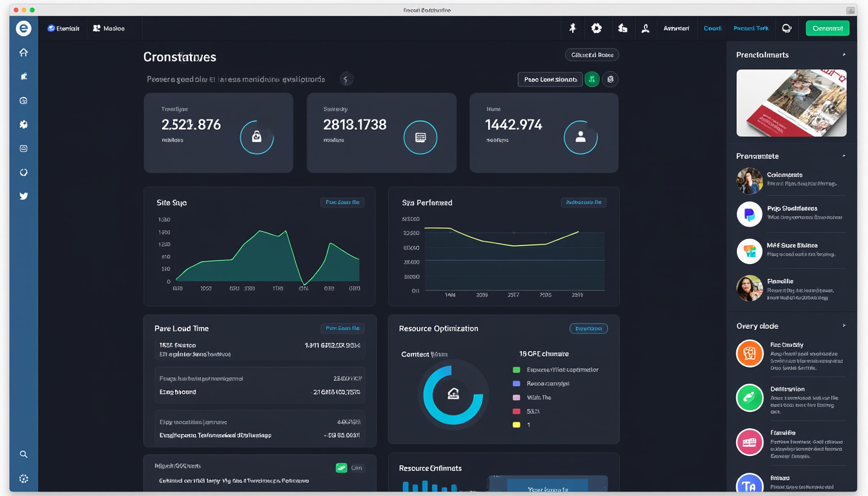Click the Praciusd Tork link in the top bar
The image size is (868, 496).
click(x=750, y=28)
